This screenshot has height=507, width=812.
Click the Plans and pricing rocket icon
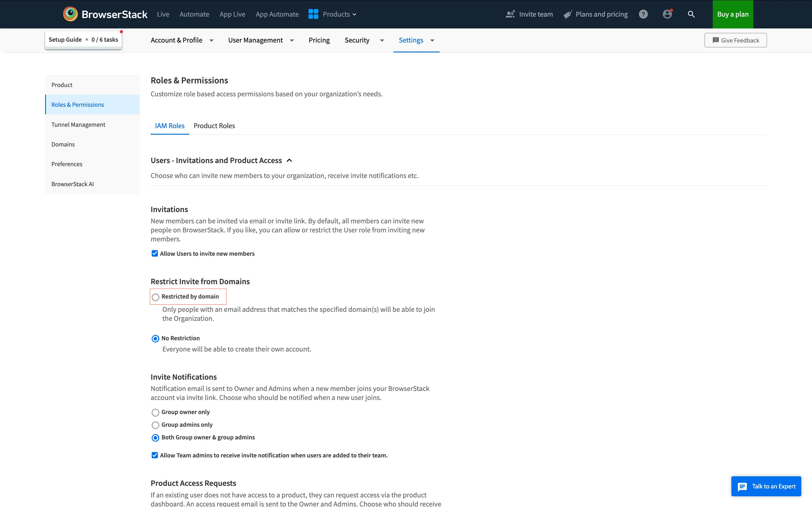tap(566, 14)
